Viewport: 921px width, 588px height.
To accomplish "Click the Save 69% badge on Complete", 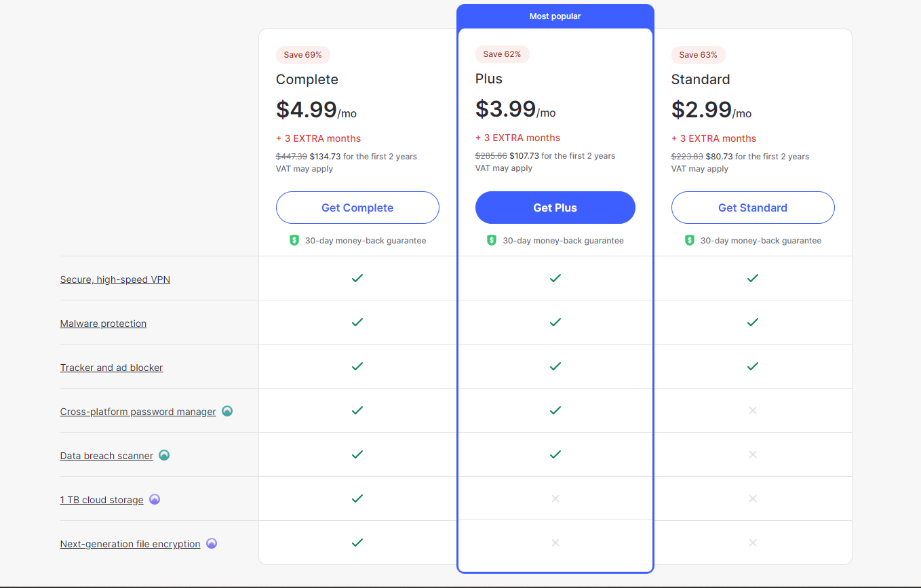I will tap(302, 55).
